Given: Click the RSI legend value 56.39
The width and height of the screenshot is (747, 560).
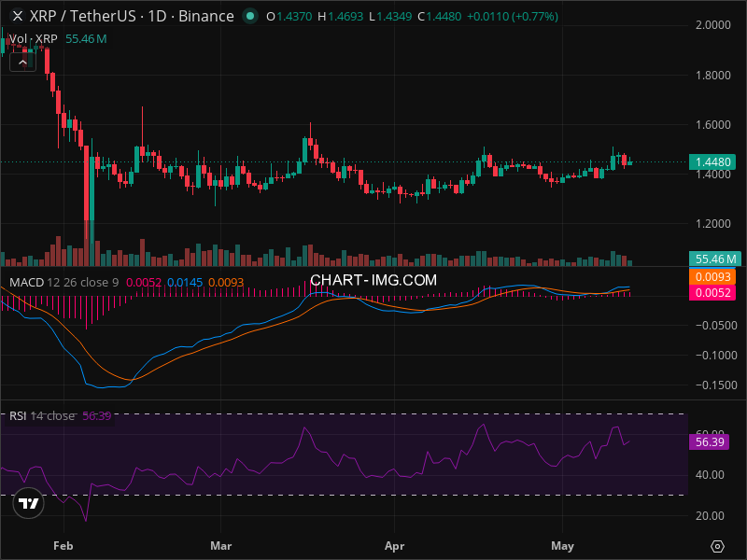Looking at the screenshot, I should click(97, 416).
